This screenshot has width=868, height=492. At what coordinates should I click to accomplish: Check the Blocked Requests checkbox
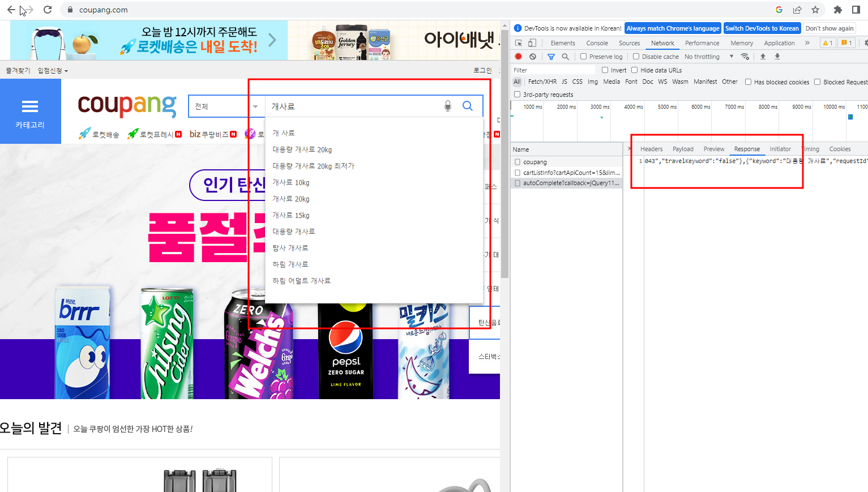817,82
